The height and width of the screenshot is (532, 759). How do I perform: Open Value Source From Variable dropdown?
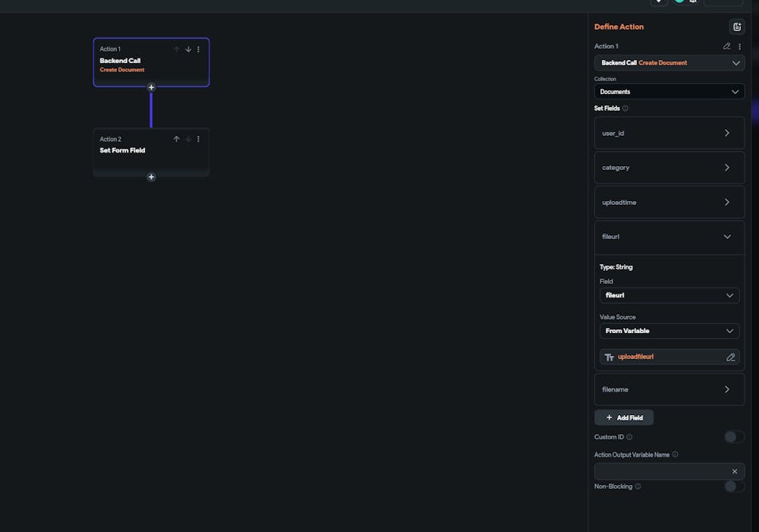point(669,331)
